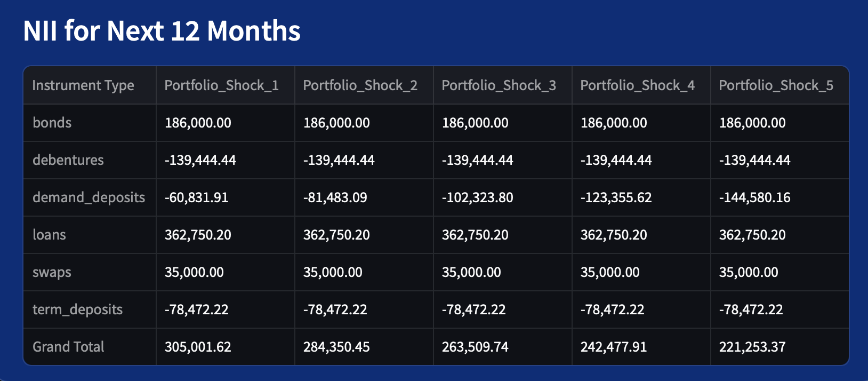Select the Grand Total row label

68,347
